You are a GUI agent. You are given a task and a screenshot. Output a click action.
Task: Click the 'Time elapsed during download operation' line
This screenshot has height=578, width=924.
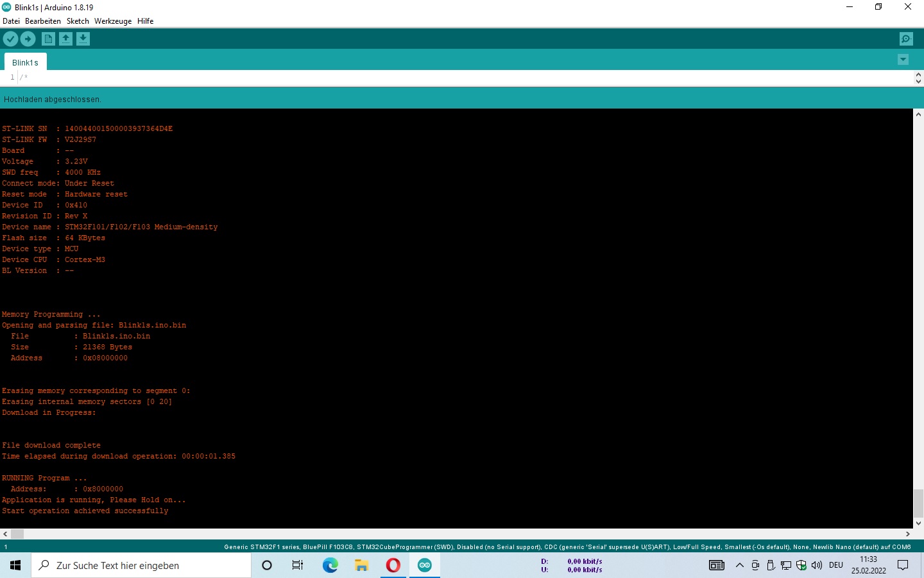(x=119, y=456)
